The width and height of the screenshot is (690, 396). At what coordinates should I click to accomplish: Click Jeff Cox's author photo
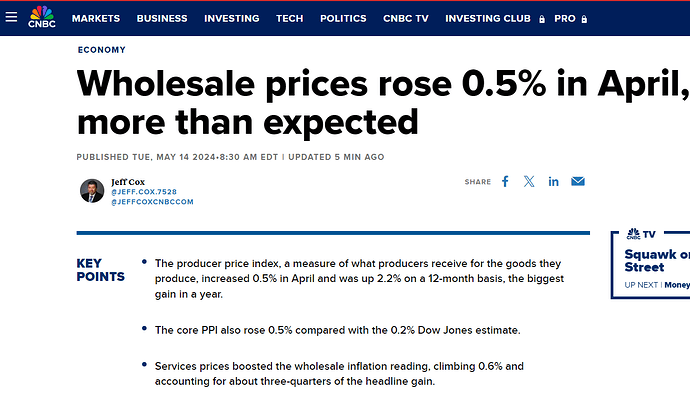coord(92,191)
